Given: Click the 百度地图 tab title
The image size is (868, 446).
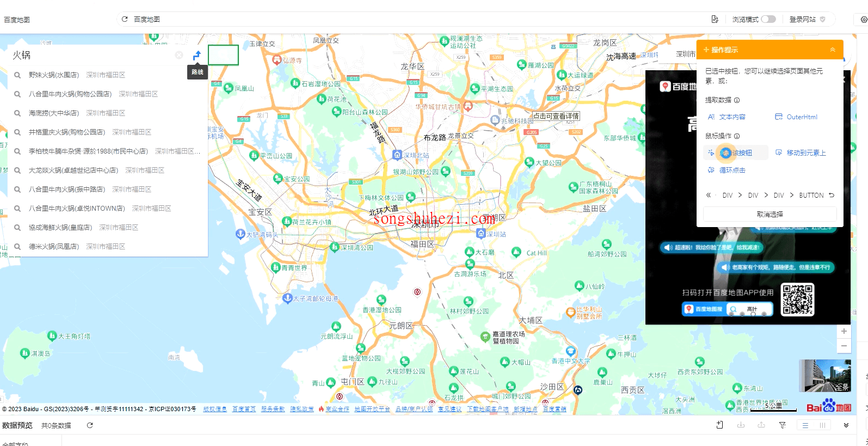Looking at the screenshot, I should [17, 20].
